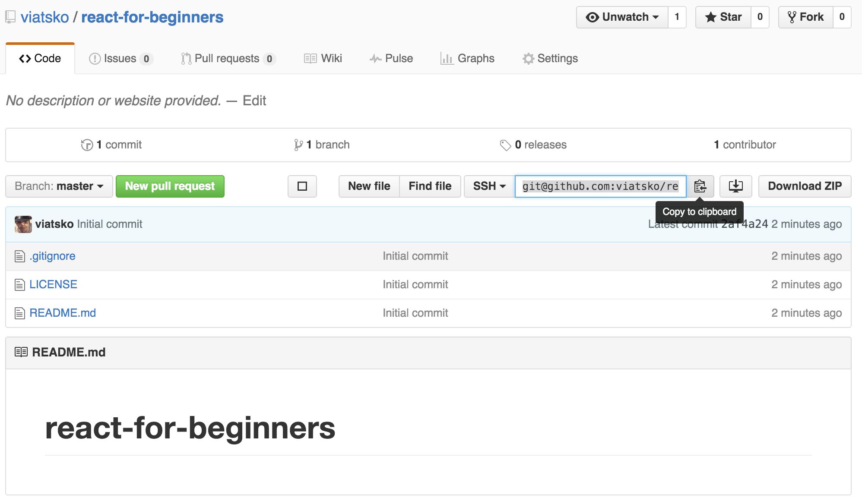Click the viatsko avatar in the commit bar
This screenshot has width=862, height=504.
(x=23, y=224)
